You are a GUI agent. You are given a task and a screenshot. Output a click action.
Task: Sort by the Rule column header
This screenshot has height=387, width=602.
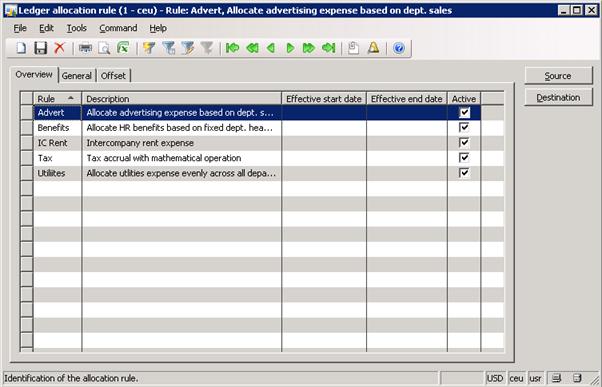coord(58,99)
